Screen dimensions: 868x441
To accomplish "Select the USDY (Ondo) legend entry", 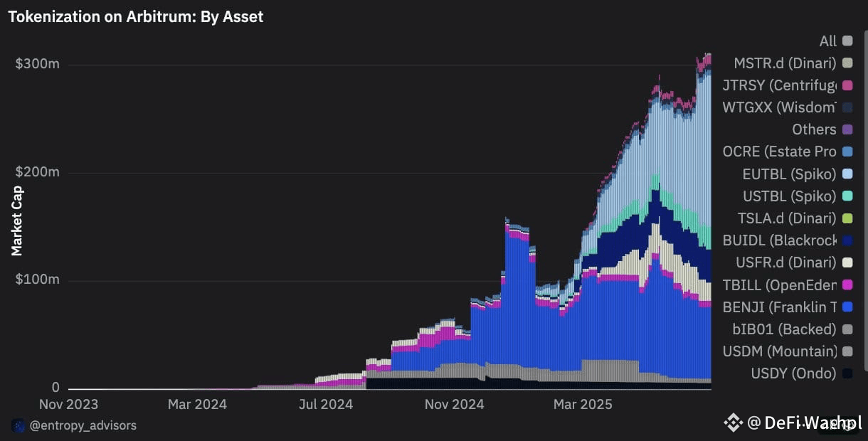I will 802,373.
